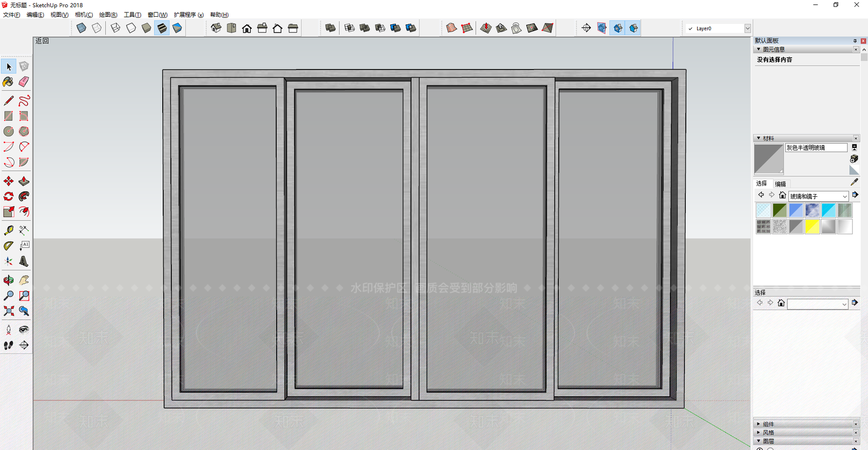Open the 相机(C) menu
This screenshot has width=868, height=450.
84,15
